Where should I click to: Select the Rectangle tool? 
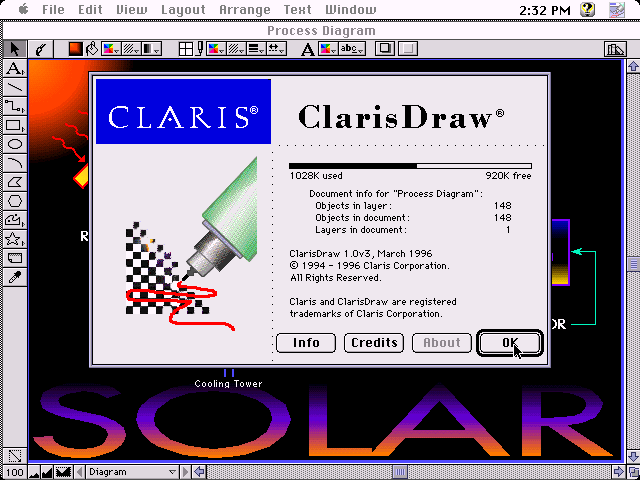click(14, 125)
